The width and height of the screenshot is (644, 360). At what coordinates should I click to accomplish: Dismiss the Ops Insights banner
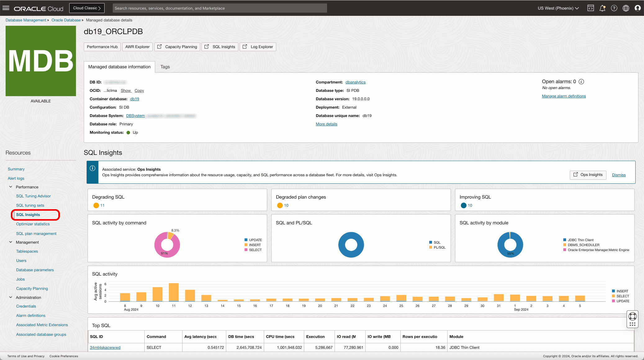tap(619, 175)
